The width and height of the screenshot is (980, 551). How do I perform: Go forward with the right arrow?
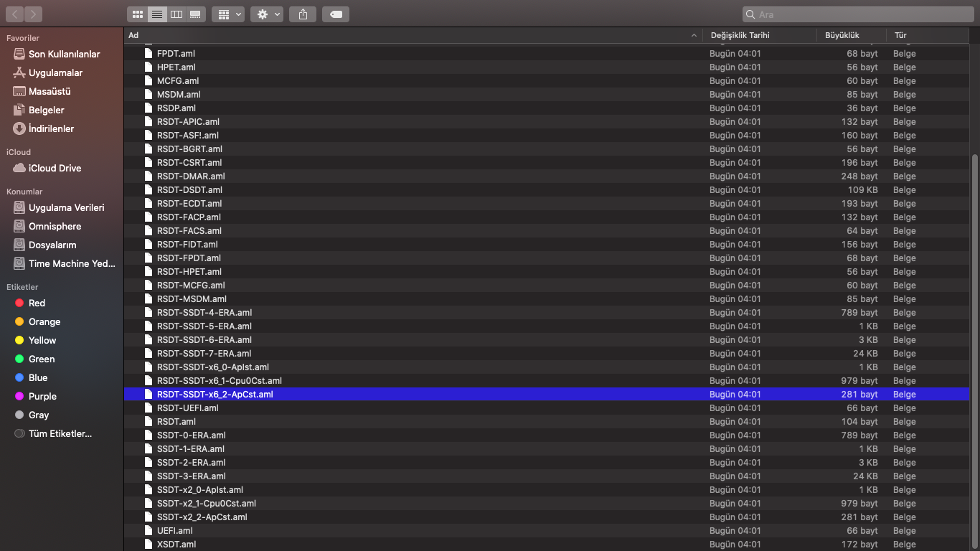[x=33, y=14]
